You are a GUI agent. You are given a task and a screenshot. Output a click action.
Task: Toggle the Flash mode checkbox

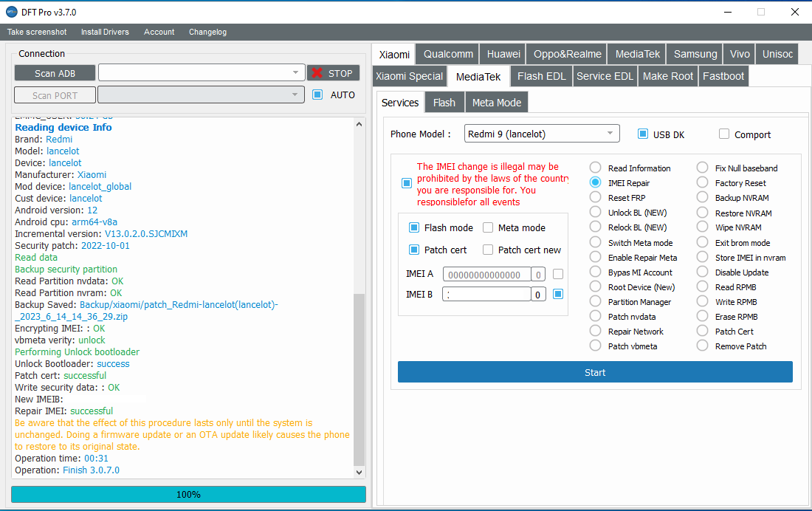[414, 227]
